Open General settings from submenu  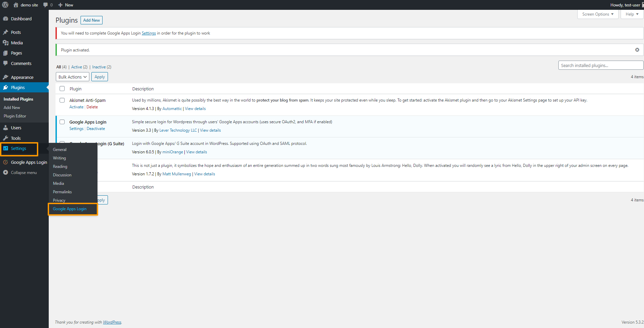60,149
